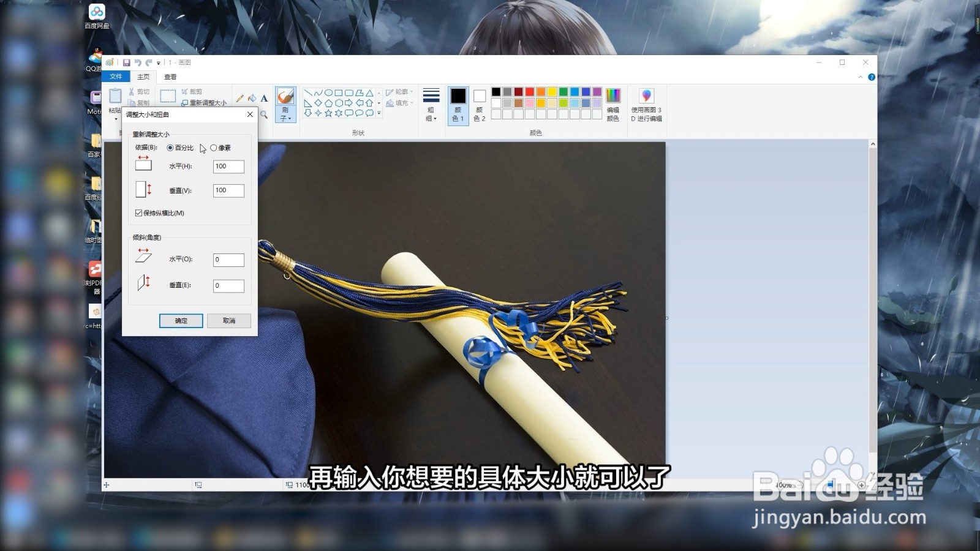Pick the Pentagon shape
This screenshot has width=980, height=551.
tap(328, 103)
